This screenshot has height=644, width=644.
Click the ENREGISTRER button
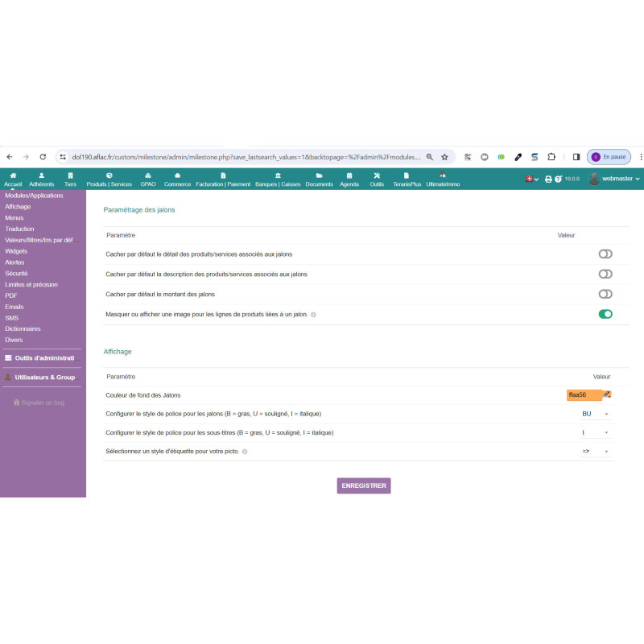(x=364, y=485)
